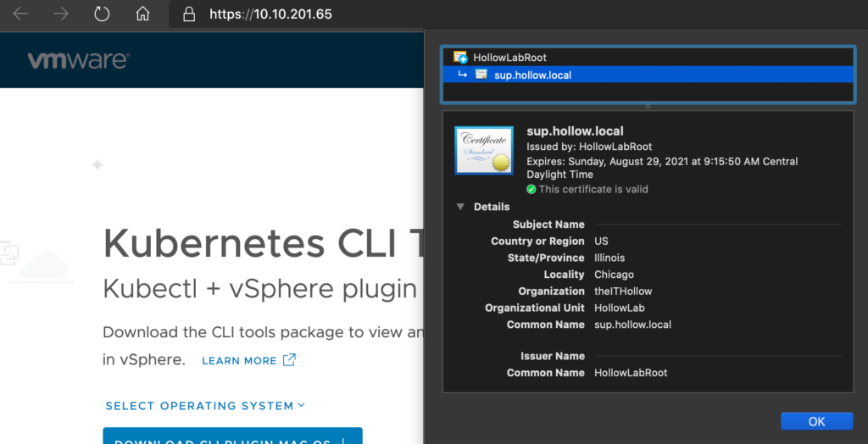Image resolution: width=868 pixels, height=444 pixels.
Task: Click the small sup.hollow.local certificate icon
Action: (x=481, y=75)
